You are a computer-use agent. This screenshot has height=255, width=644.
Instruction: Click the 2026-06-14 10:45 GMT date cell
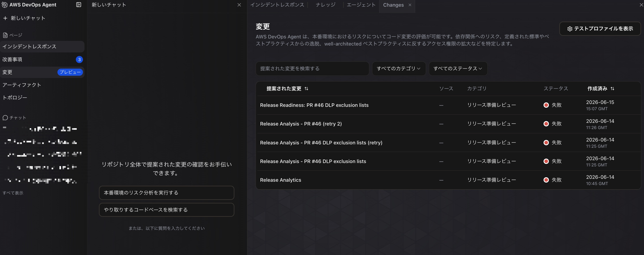coord(600,180)
